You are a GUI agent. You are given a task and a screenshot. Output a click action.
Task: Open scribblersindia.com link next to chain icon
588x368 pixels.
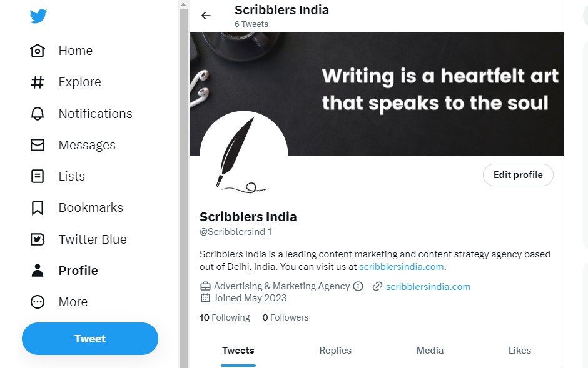coord(428,287)
